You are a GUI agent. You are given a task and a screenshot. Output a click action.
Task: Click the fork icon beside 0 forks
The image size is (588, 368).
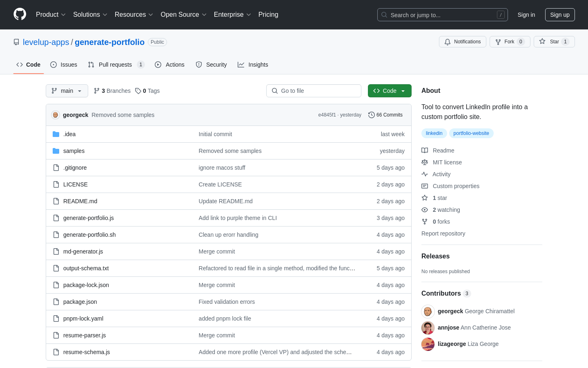click(x=425, y=222)
